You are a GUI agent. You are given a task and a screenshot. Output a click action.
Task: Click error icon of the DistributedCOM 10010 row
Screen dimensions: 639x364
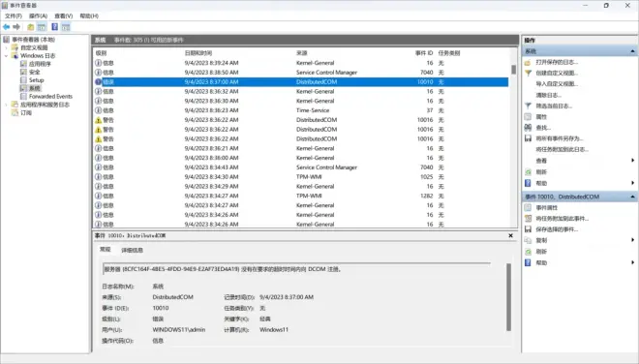pos(98,82)
